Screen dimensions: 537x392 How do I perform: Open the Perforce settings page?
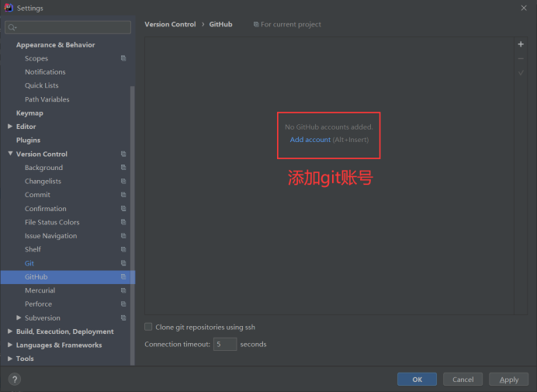pyautogui.click(x=38, y=304)
